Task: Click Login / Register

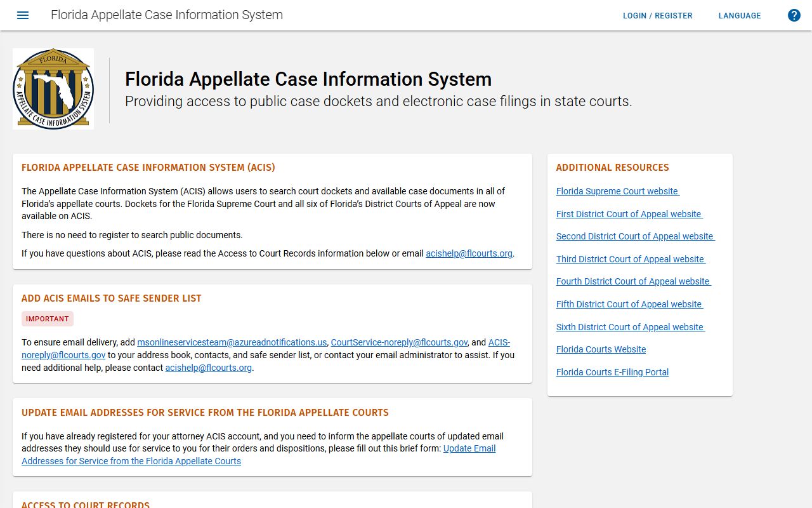Action: click(x=658, y=15)
